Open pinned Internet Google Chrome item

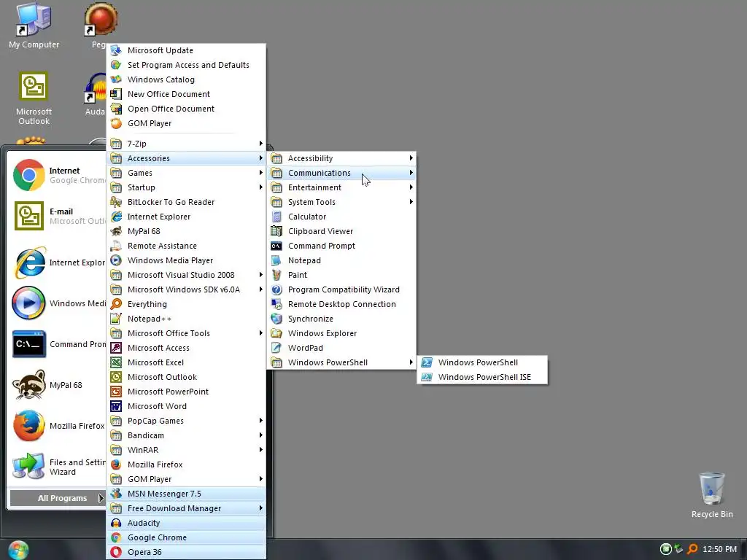(58, 175)
